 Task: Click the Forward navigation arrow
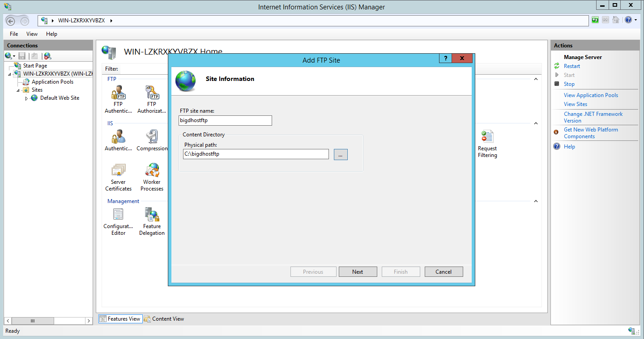pos(25,21)
